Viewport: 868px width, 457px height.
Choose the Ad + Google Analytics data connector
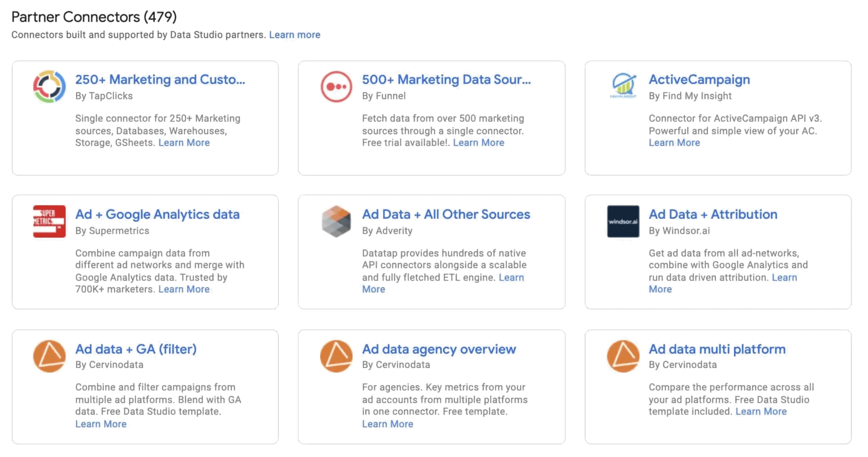point(157,214)
